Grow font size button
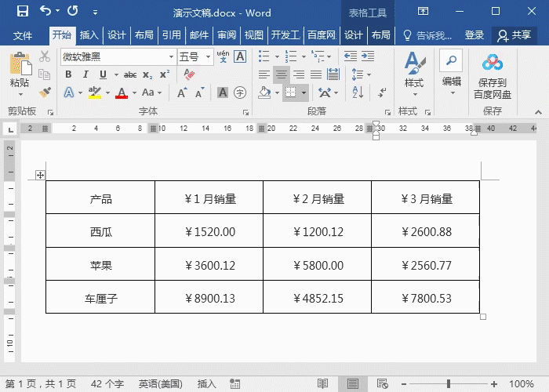This screenshot has height=392, width=549. point(182,93)
